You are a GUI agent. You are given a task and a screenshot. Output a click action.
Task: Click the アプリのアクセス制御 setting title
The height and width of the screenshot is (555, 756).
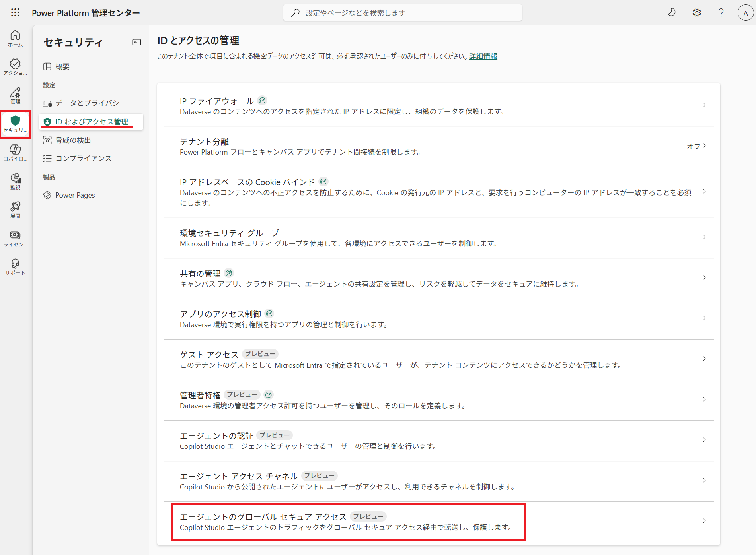coord(220,314)
